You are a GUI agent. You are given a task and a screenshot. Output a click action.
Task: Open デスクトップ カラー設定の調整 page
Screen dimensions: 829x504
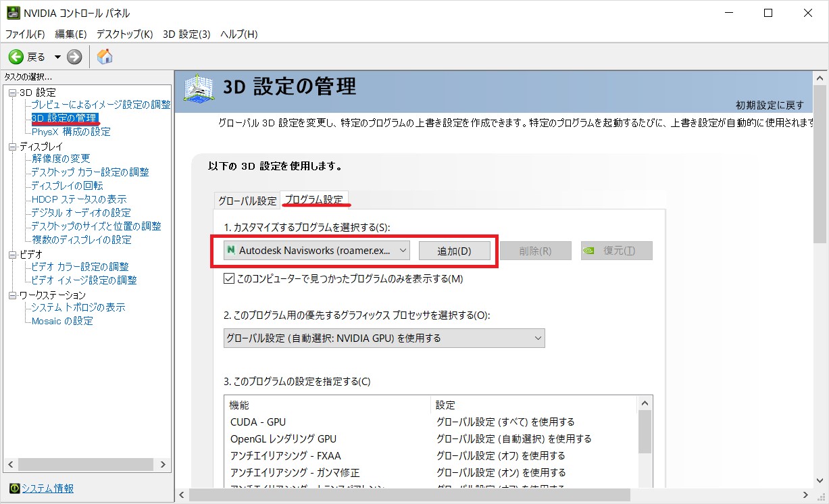[90, 172]
